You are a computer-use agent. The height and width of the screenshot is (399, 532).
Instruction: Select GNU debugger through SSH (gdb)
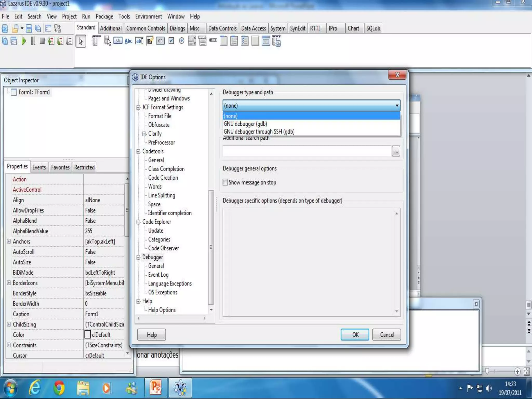pos(259,132)
